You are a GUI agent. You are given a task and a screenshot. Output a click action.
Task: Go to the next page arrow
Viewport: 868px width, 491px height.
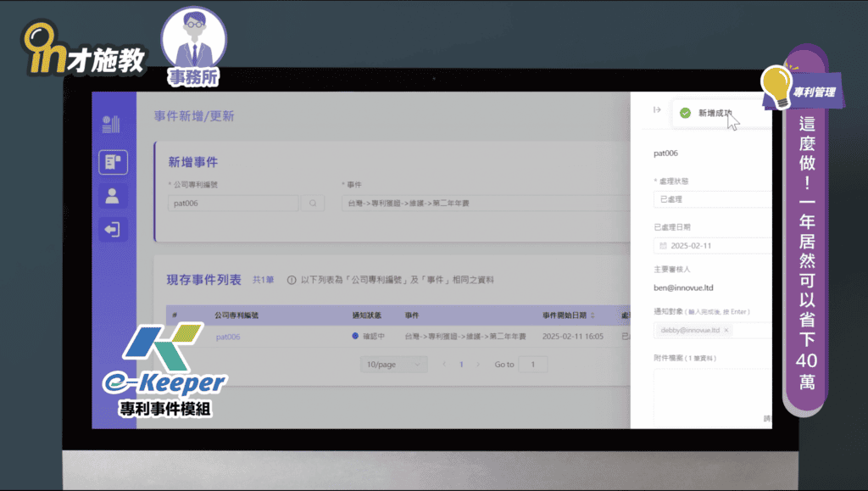[x=477, y=364]
